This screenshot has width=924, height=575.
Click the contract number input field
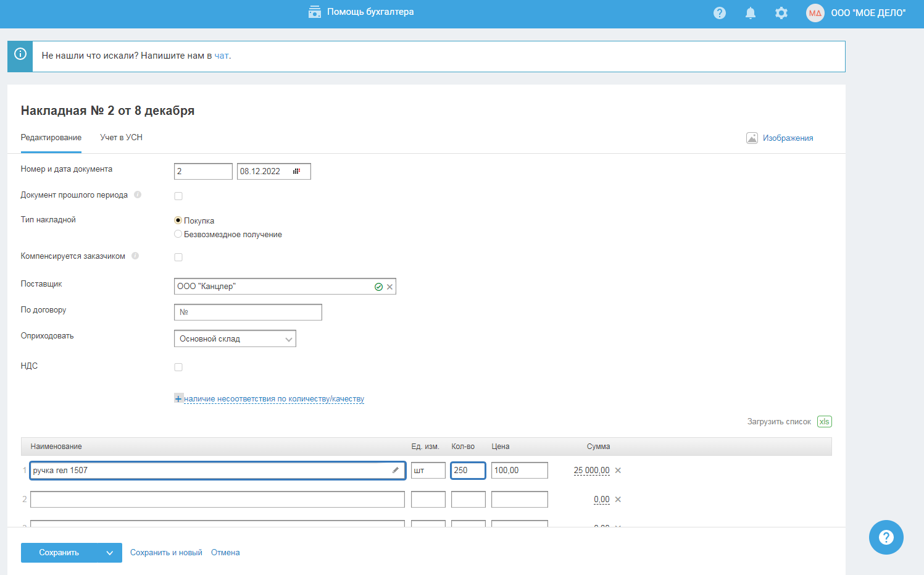pos(248,313)
